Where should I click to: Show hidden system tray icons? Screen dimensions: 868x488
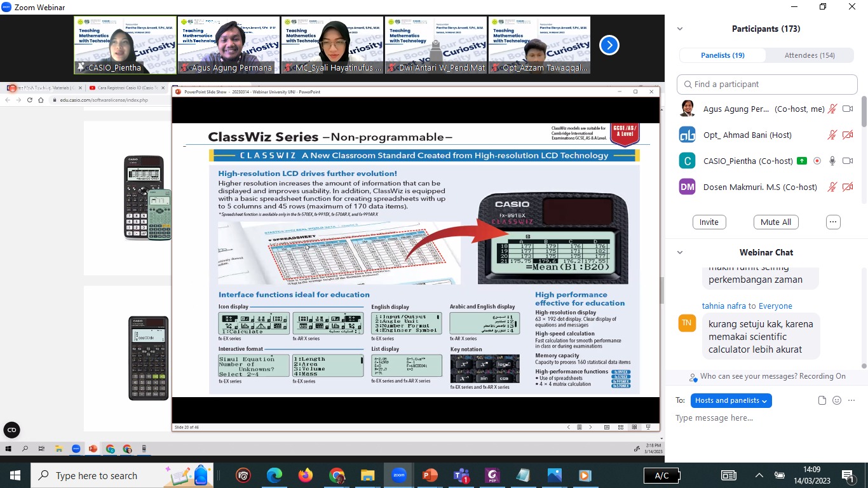(759, 475)
